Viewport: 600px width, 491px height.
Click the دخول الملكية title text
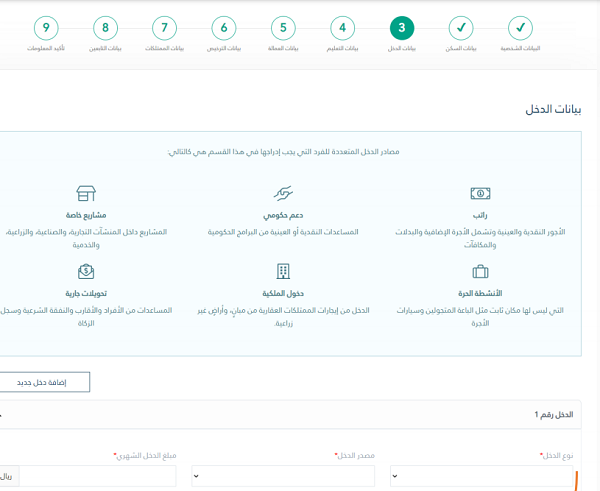pyautogui.click(x=283, y=294)
